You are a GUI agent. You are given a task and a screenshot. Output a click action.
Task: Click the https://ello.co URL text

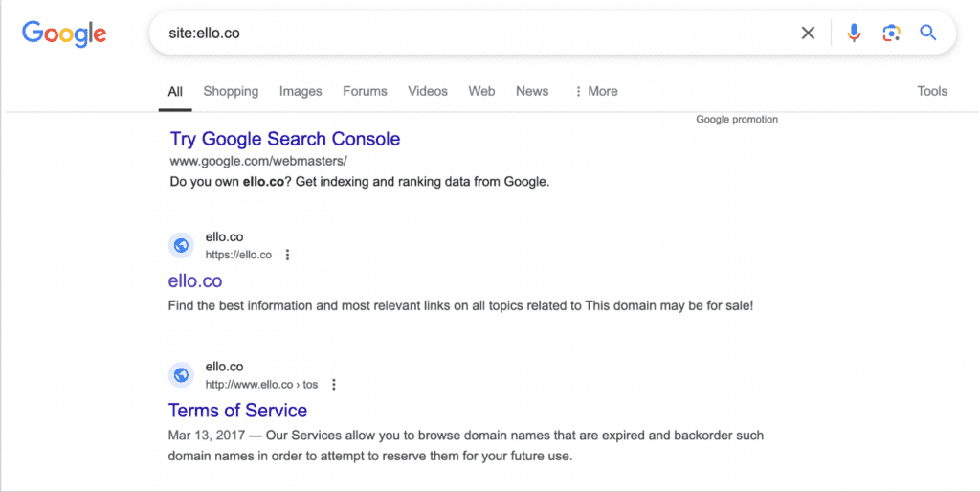pyautogui.click(x=238, y=255)
